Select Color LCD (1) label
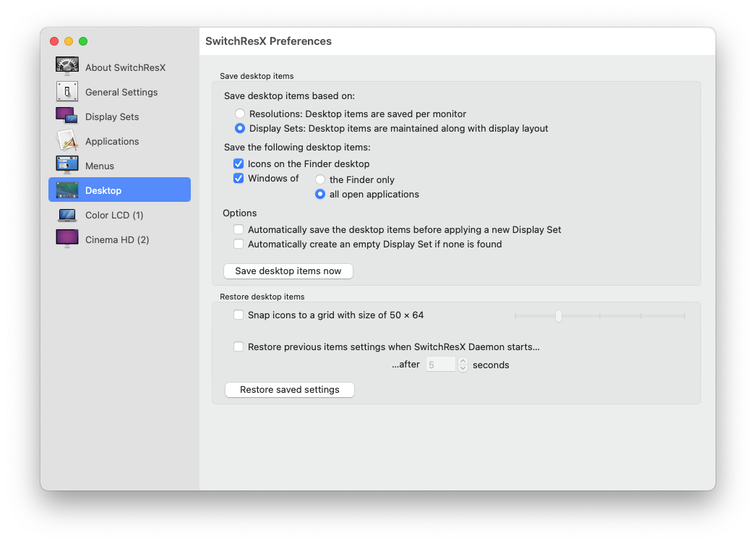This screenshot has height=544, width=756. click(114, 216)
